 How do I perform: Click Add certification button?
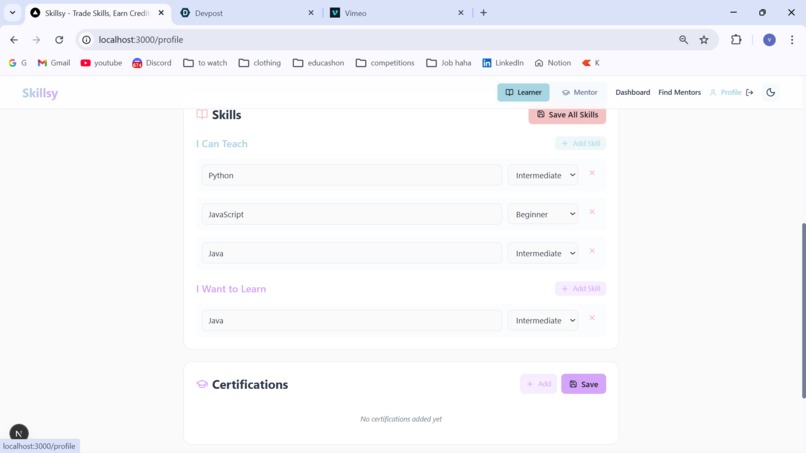tap(538, 384)
